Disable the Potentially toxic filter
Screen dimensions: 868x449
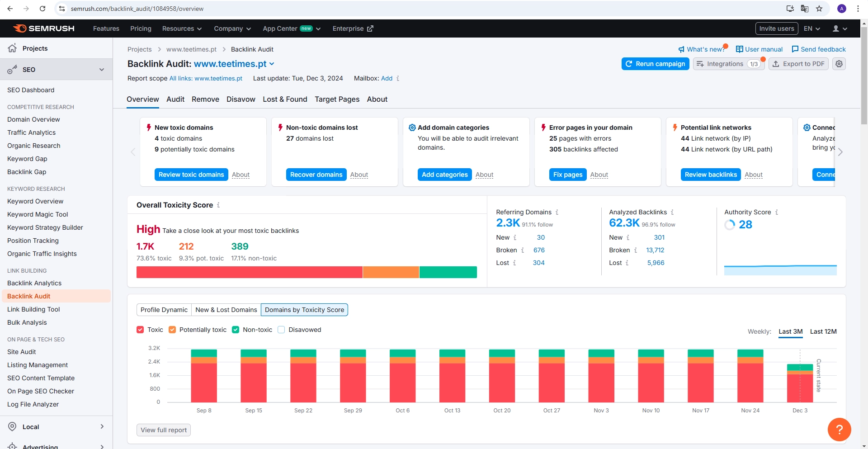tap(172, 330)
